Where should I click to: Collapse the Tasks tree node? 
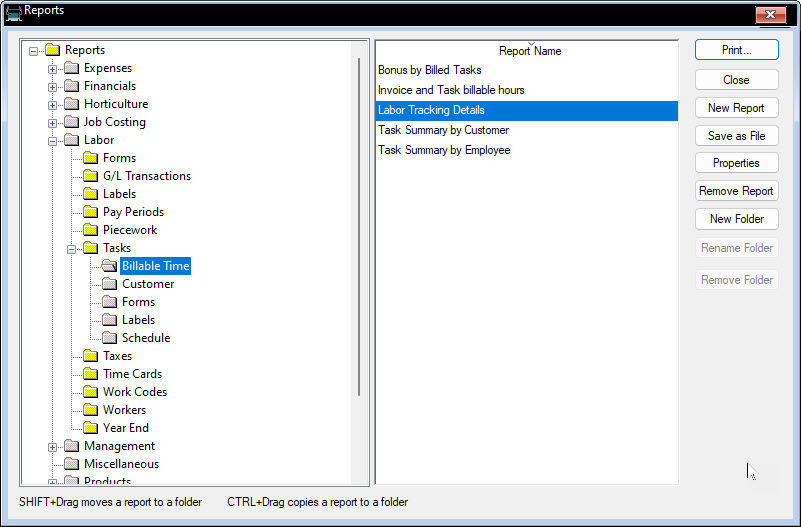(x=72, y=248)
